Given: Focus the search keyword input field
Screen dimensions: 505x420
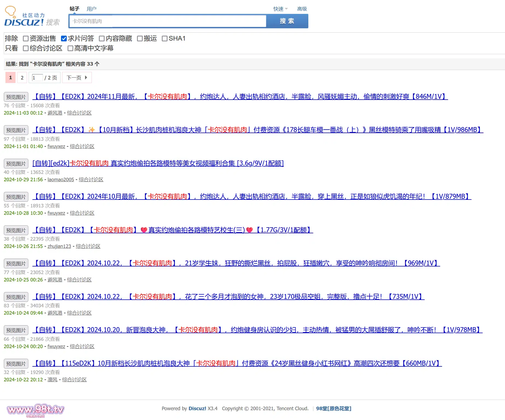Looking at the screenshot, I should click(x=168, y=21).
